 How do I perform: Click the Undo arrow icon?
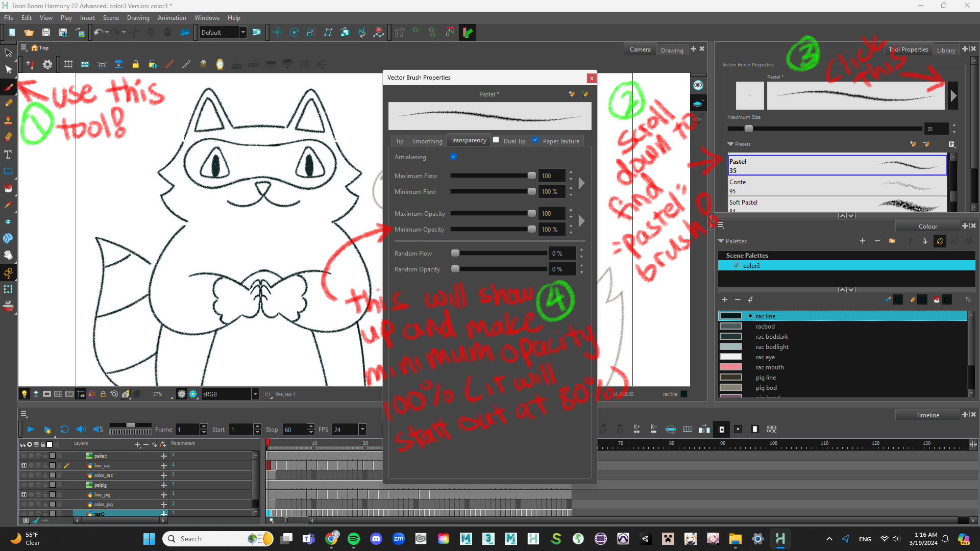(x=98, y=33)
